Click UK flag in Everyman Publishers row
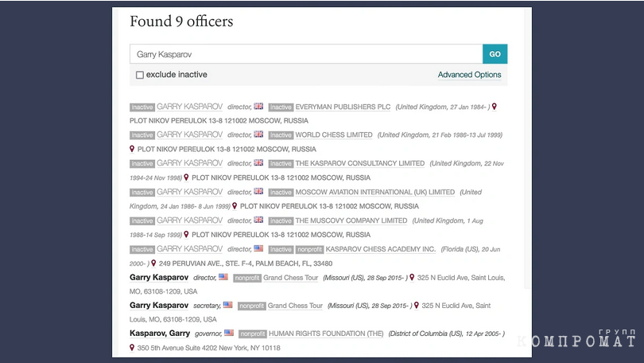This screenshot has width=644, height=363. 258,106
